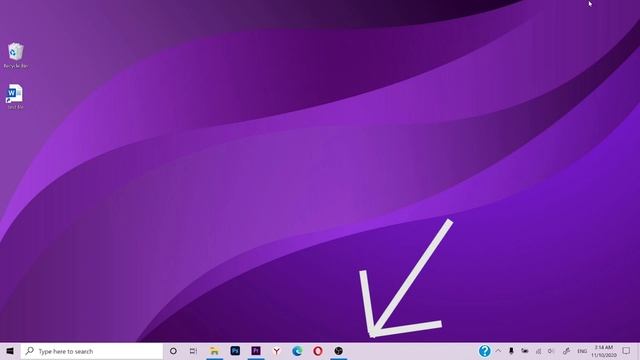Switch to OBS Studio in the taskbar

point(338,351)
